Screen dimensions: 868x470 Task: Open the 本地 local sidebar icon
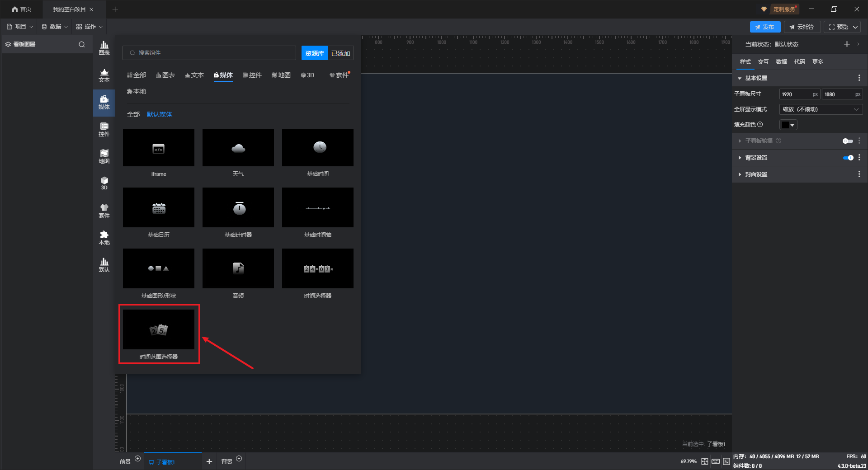pyautogui.click(x=104, y=238)
